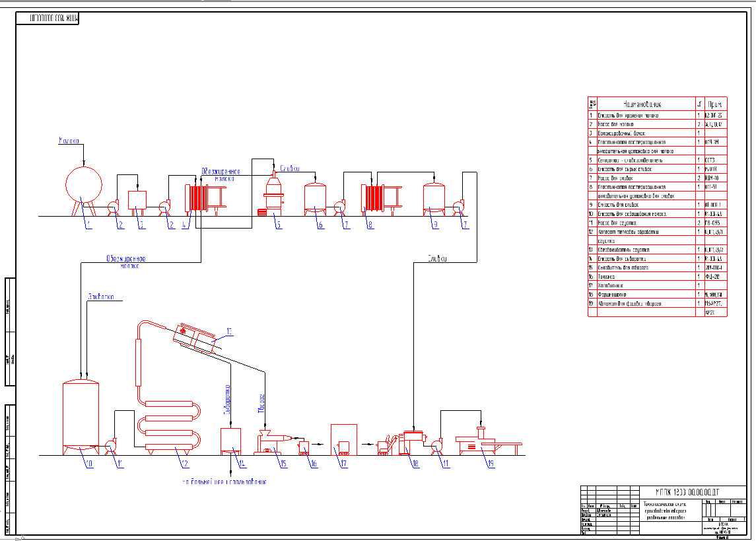Click table row 3 'Балансировочный бачок'
Screen dimensions: 756x541
tap(657, 133)
